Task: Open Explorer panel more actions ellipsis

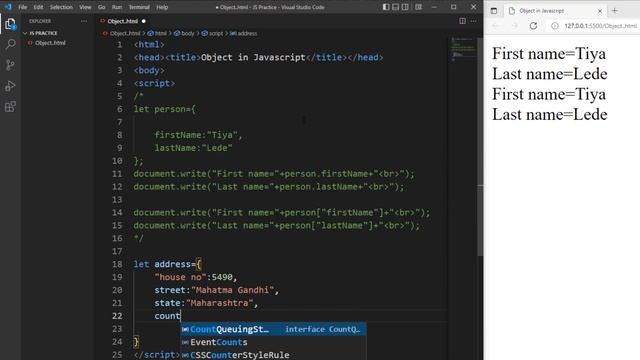Action: [x=84, y=21]
